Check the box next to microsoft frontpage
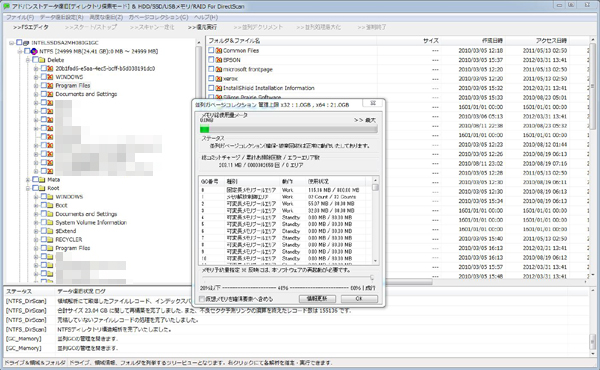 211,69
